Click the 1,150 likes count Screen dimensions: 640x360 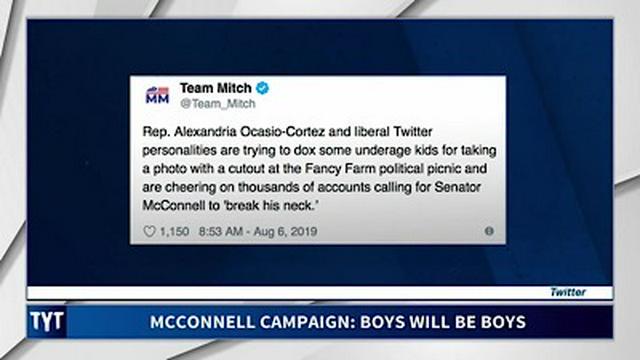pyautogui.click(x=174, y=231)
